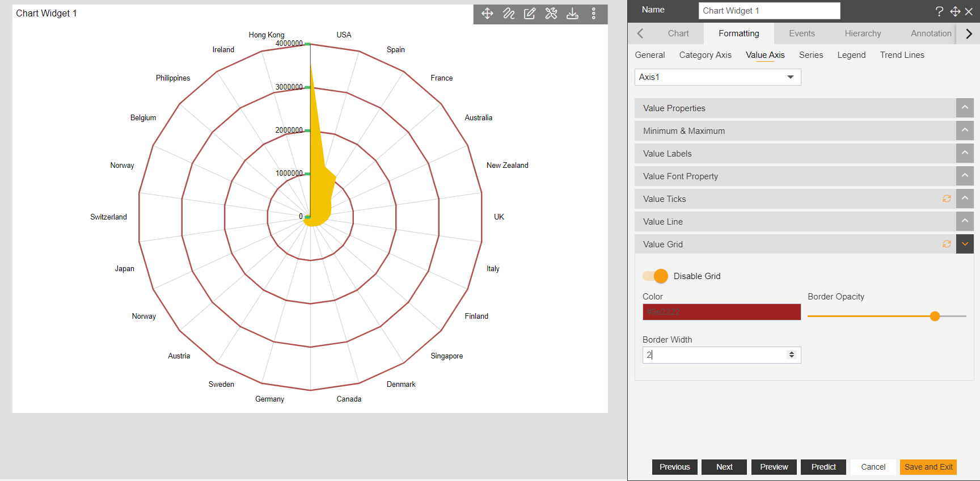The height and width of the screenshot is (481, 980).
Task: Click the help question mark icon
Action: pos(939,11)
